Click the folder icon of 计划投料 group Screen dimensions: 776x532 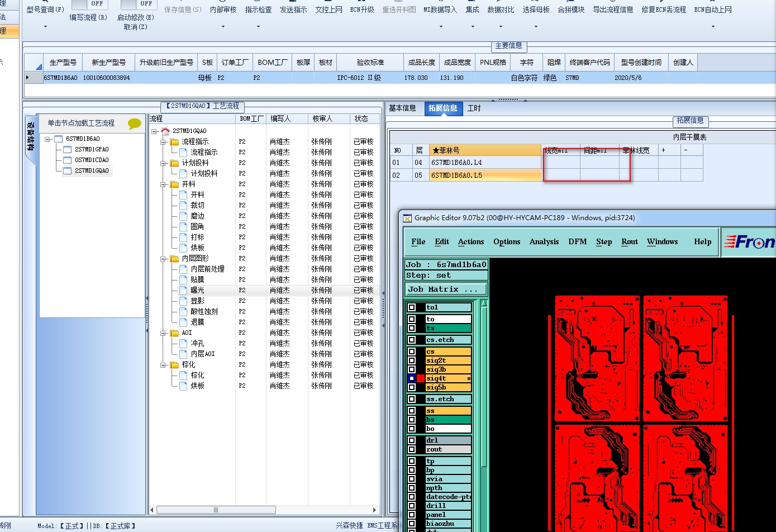pos(174,163)
